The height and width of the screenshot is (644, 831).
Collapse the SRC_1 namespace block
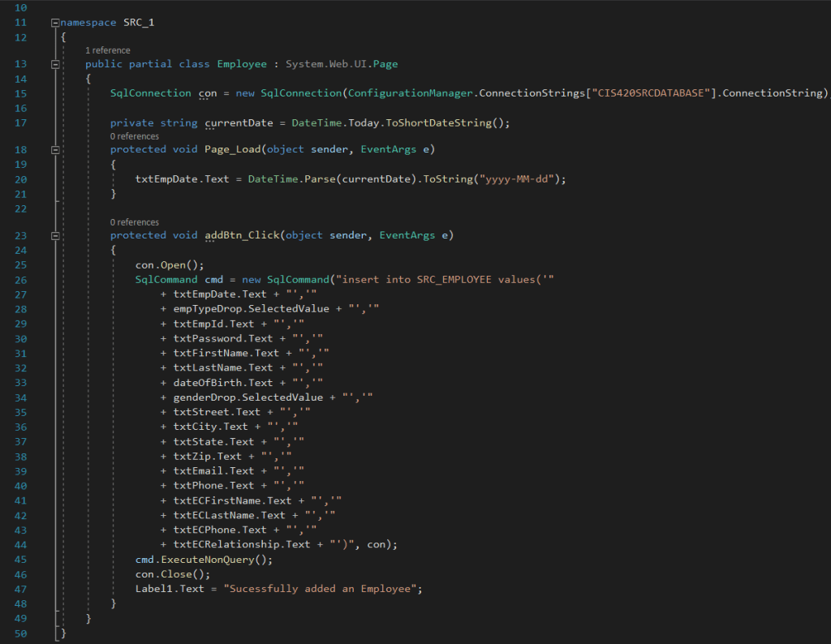54,23
